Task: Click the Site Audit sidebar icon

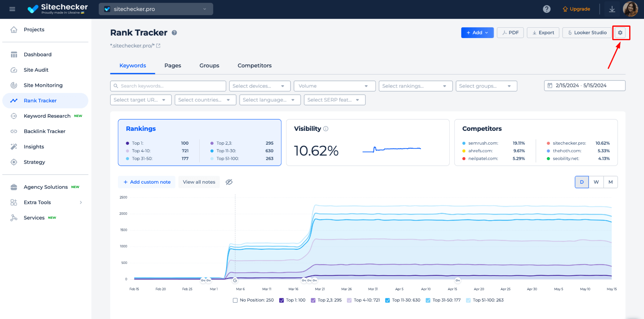Action: (14, 70)
